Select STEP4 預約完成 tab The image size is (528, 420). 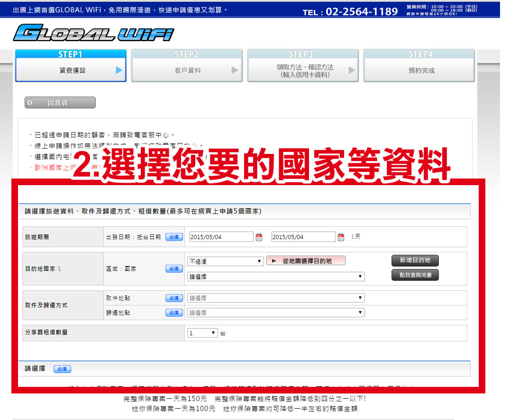tap(419, 66)
